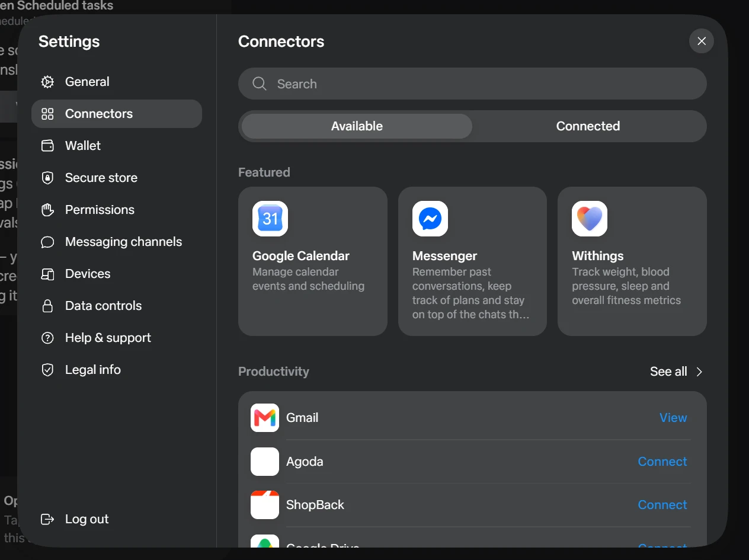Connect the ShopBack connector
This screenshot has width=749, height=560.
(662, 505)
